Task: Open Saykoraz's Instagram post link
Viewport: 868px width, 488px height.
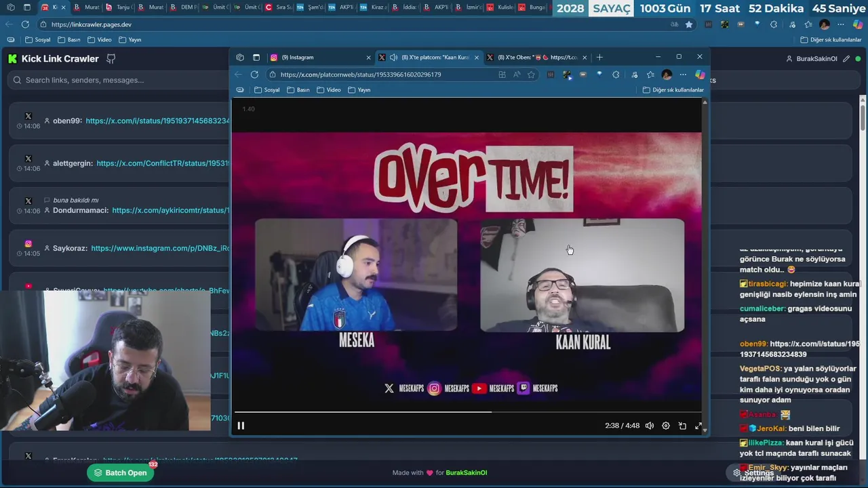Action: point(160,248)
